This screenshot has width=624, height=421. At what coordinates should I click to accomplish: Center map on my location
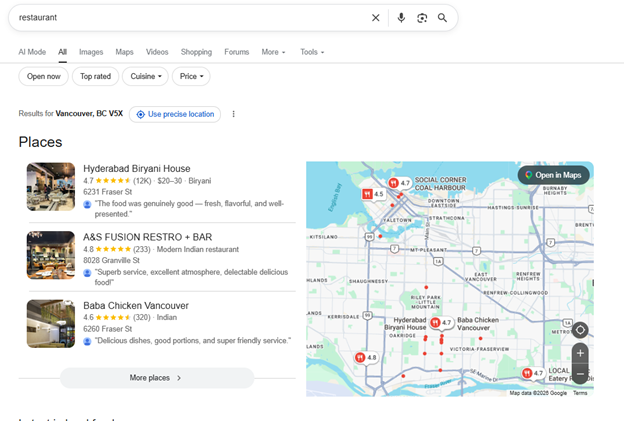click(580, 330)
